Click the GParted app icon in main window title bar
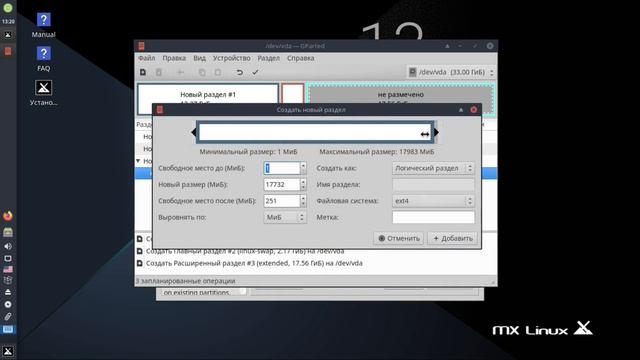Viewport: 640px width, 360px height. 141,46
